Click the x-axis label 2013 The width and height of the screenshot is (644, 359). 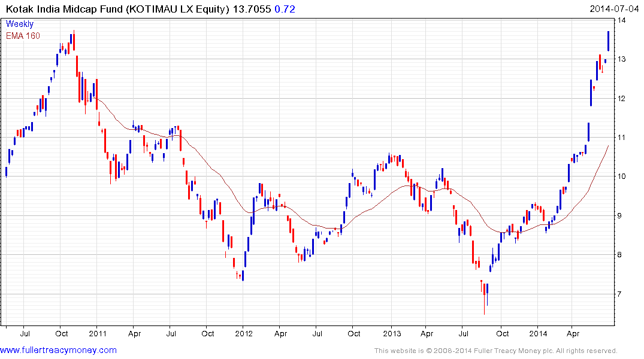pos(392,333)
